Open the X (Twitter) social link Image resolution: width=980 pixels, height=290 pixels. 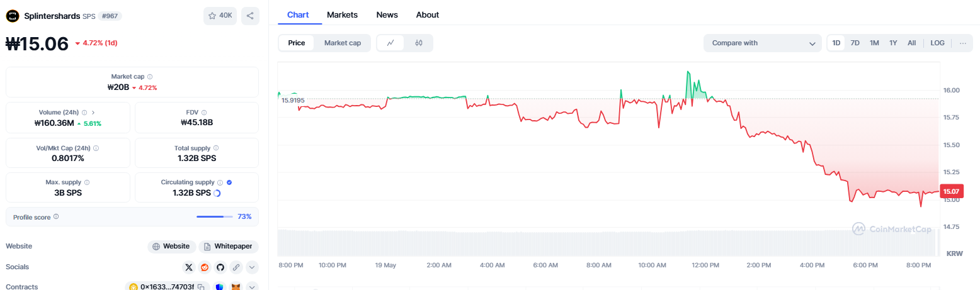coord(189,267)
